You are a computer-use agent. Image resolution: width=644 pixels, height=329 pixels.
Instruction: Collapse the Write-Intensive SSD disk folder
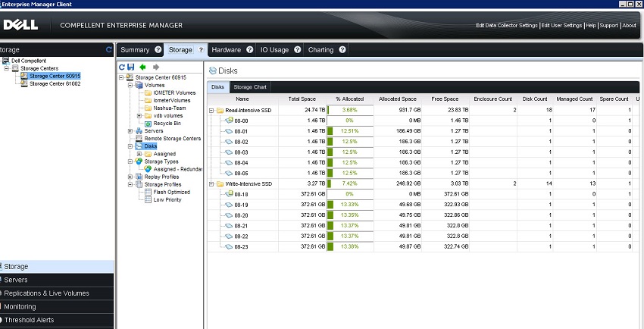(211, 184)
